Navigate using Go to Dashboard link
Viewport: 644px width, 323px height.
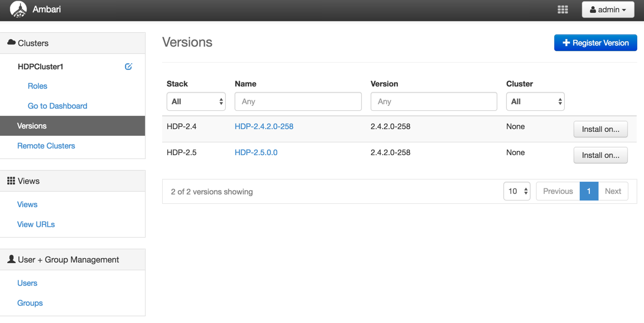coord(57,106)
